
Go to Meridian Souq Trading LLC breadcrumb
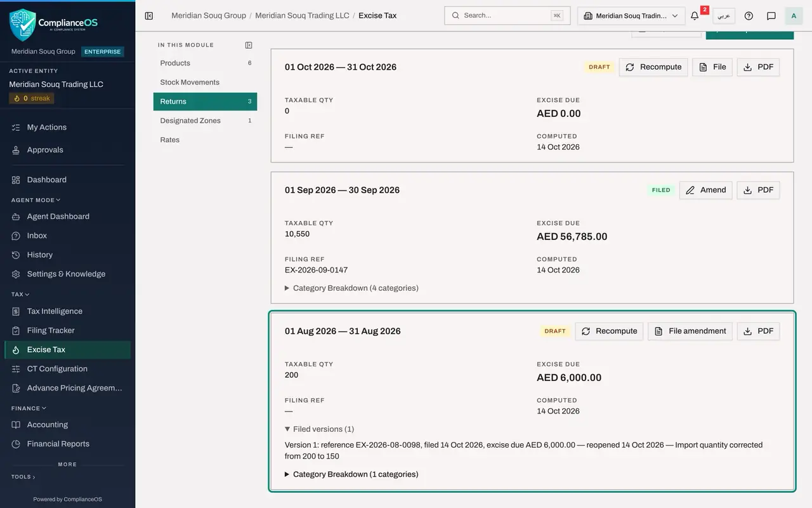(x=302, y=16)
